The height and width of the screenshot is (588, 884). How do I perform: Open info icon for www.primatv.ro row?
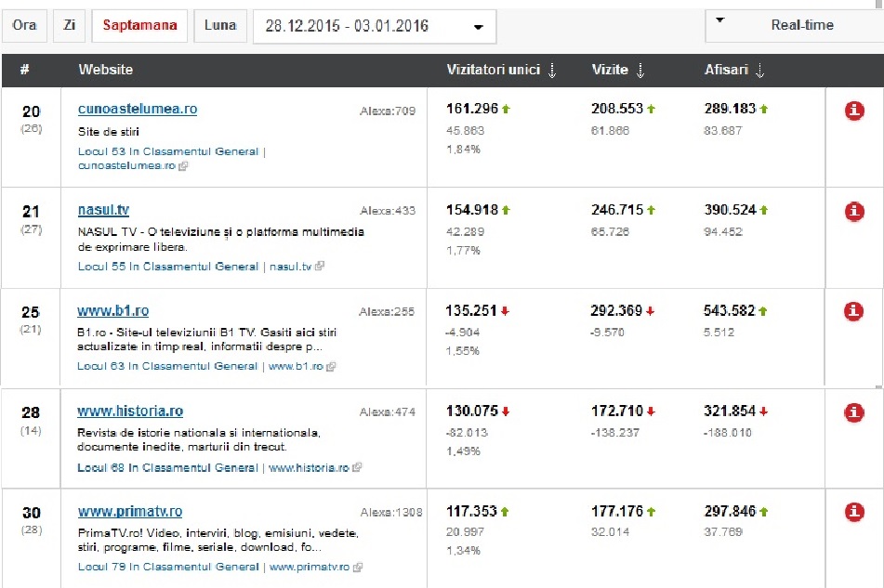click(854, 512)
